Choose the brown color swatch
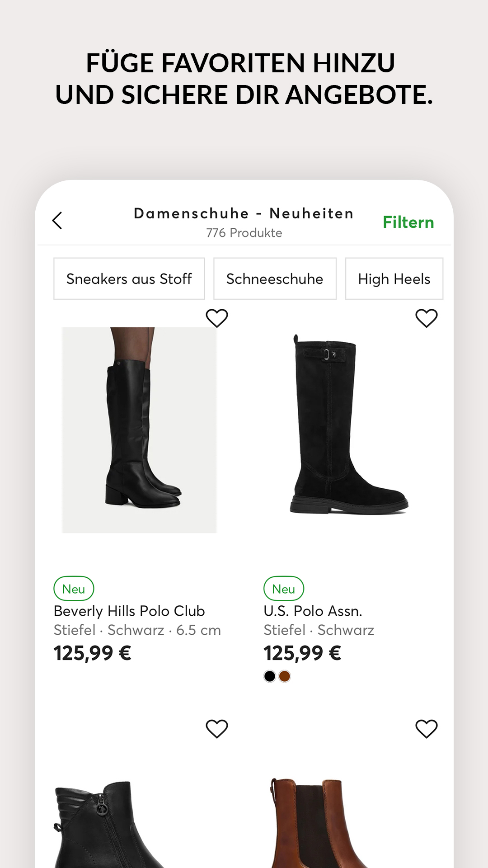The image size is (488, 868). click(x=285, y=676)
